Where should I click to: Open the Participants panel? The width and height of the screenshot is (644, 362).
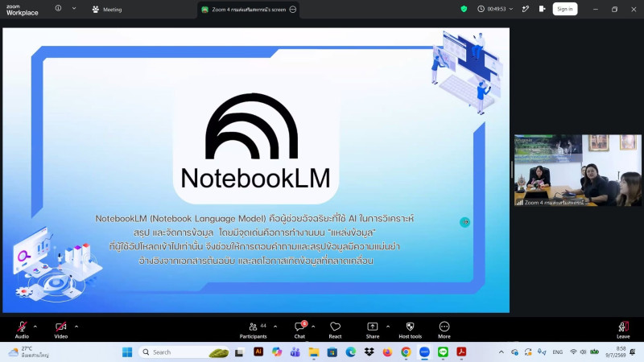pos(253,330)
